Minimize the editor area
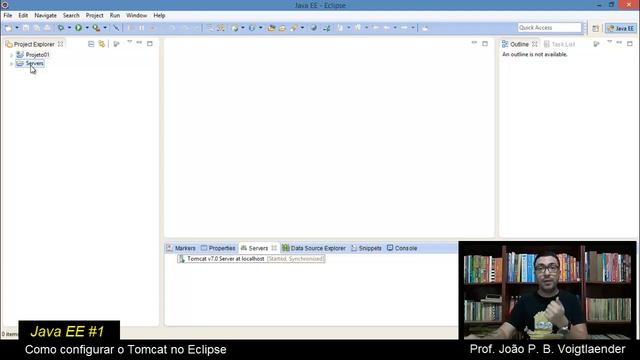Viewport: 640px width, 360px height. pos(474,43)
